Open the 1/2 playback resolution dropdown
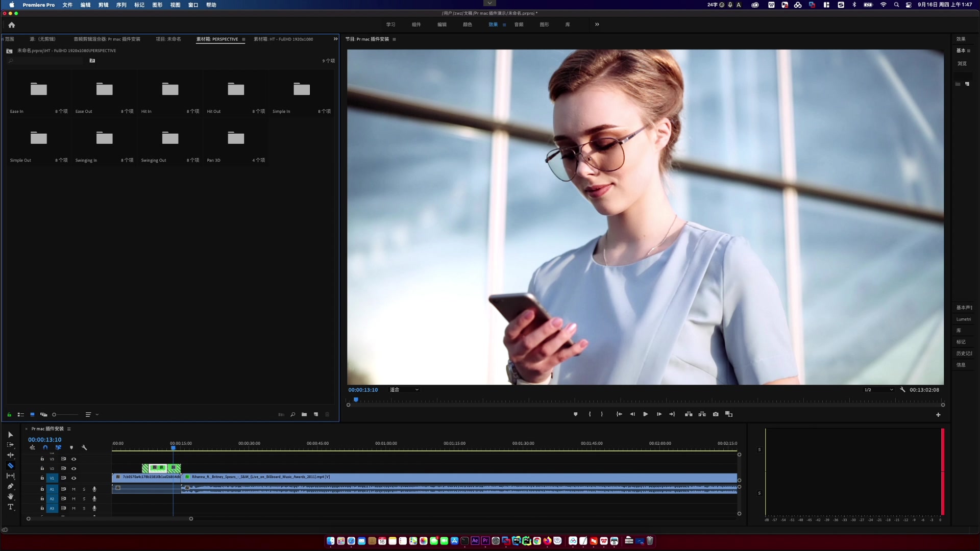 pos(878,390)
